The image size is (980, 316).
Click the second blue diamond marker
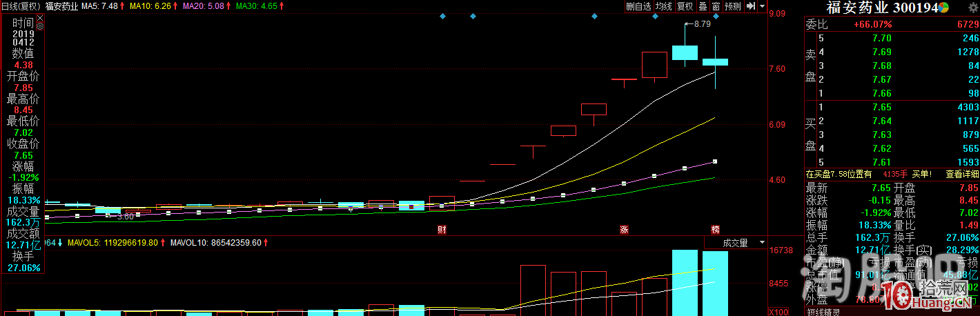point(473,16)
